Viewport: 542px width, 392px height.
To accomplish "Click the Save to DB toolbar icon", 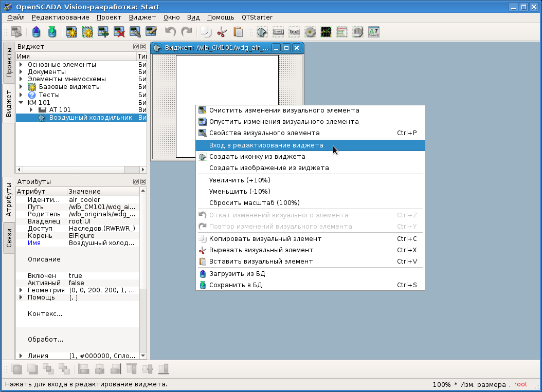I will click(52, 32).
